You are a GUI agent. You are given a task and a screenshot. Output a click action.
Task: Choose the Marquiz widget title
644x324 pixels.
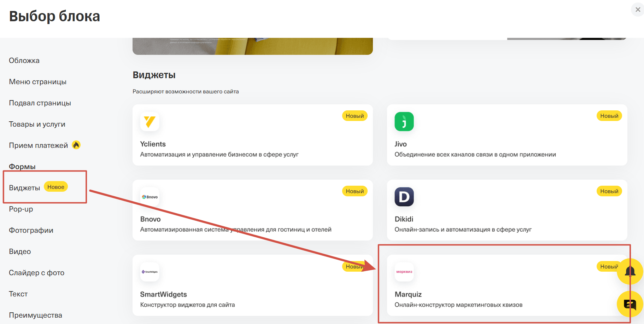click(x=408, y=294)
